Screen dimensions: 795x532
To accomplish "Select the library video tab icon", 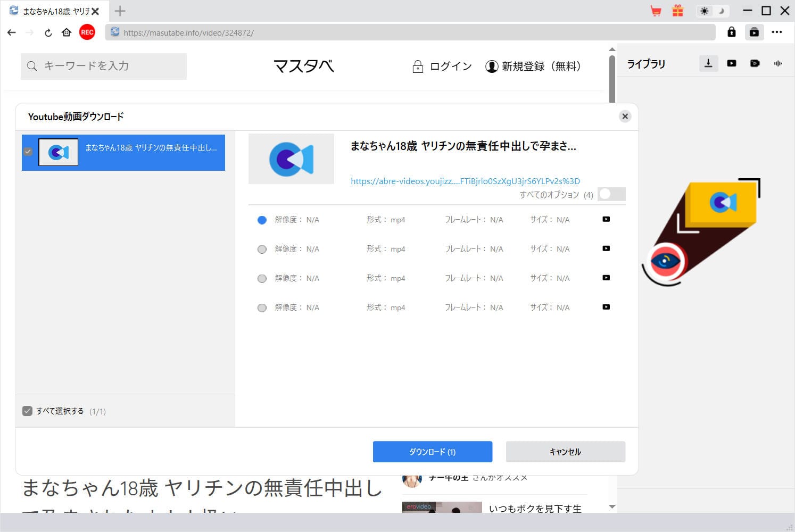I will click(732, 63).
